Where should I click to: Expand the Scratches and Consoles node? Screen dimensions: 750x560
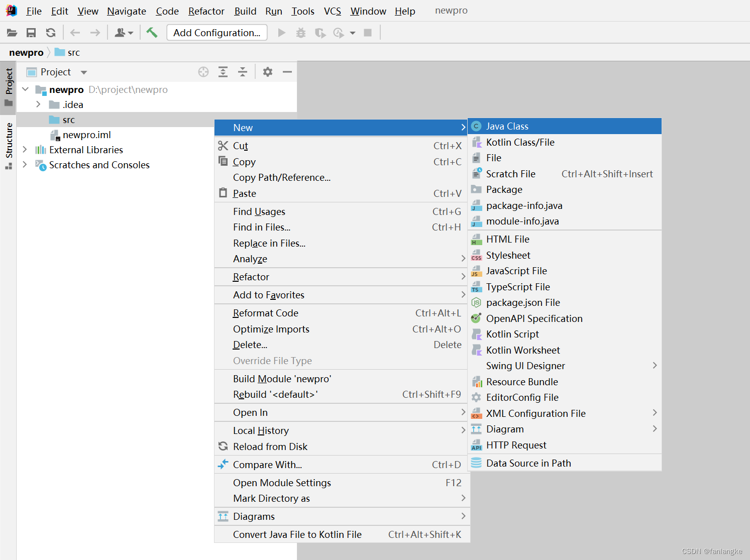tap(25, 165)
